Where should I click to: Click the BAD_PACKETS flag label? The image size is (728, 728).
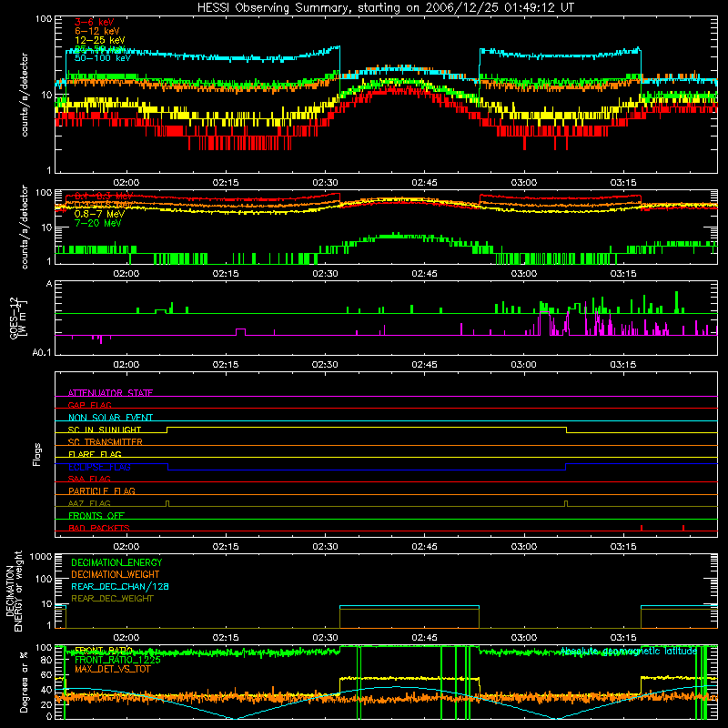99,528
